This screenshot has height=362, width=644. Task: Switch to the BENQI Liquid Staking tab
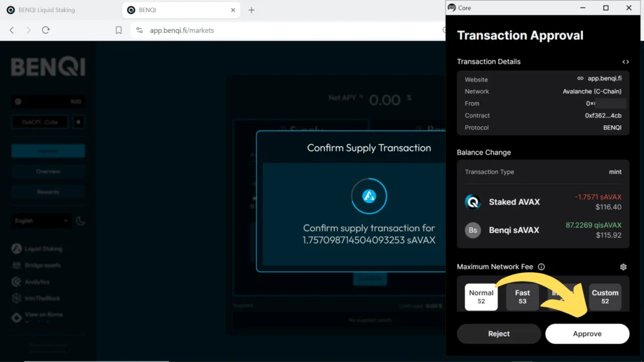(58, 10)
